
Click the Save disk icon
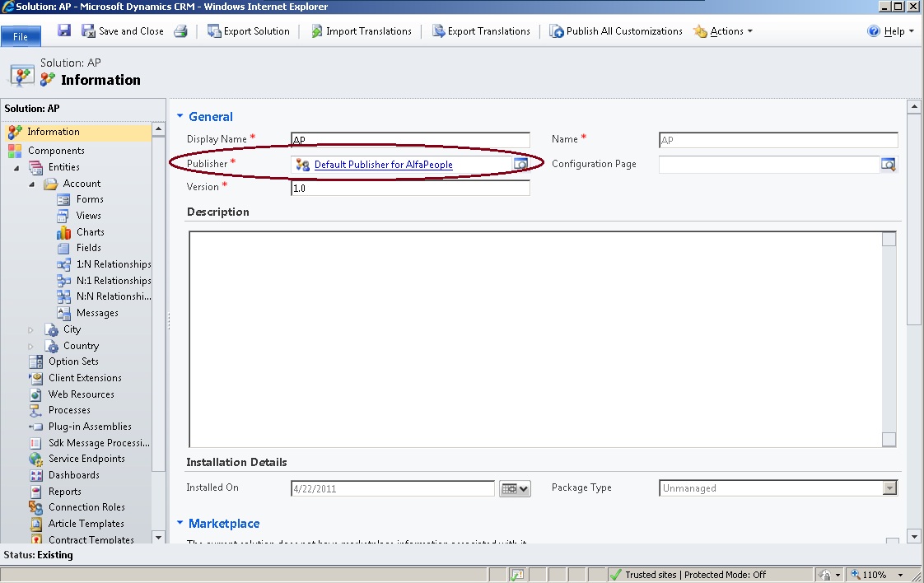(x=64, y=30)
